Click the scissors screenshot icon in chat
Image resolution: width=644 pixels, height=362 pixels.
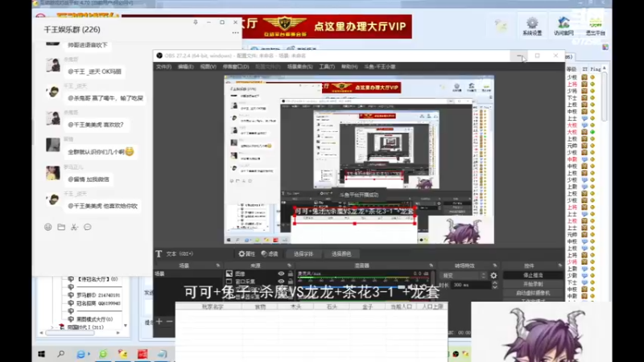pyautogui.click(x=74, y=227)
